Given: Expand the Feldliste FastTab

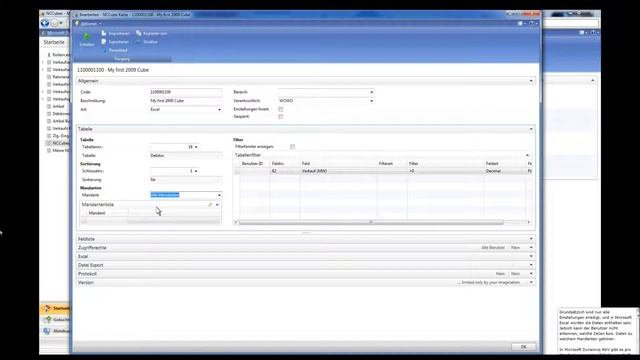Looking at the screenshot, I should point(531,239).
